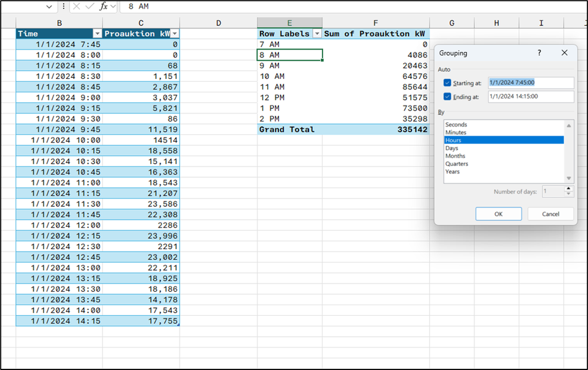
Task: Open the Name Box dropdown arrow
Action: coord(49,6)
